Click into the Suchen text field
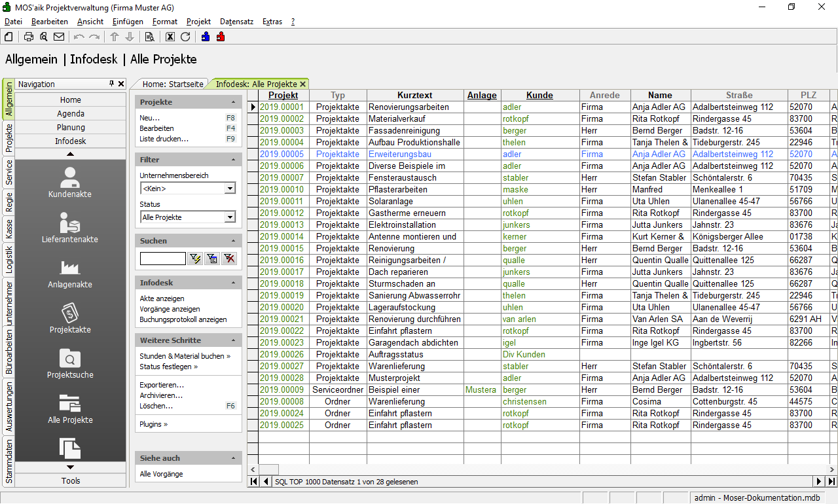The width and height of the screenshot is (838, 504). coord(163,259)
